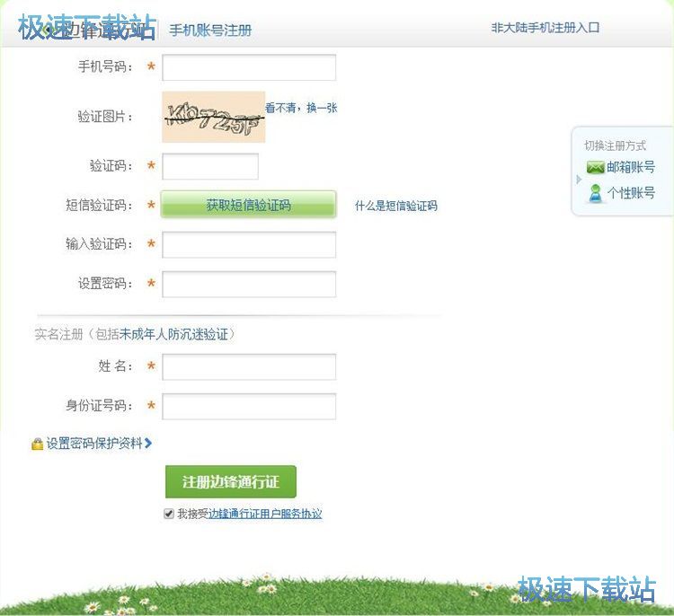Switch to 个性账号 registration method

pyautogui.click(x=630, y=193)
